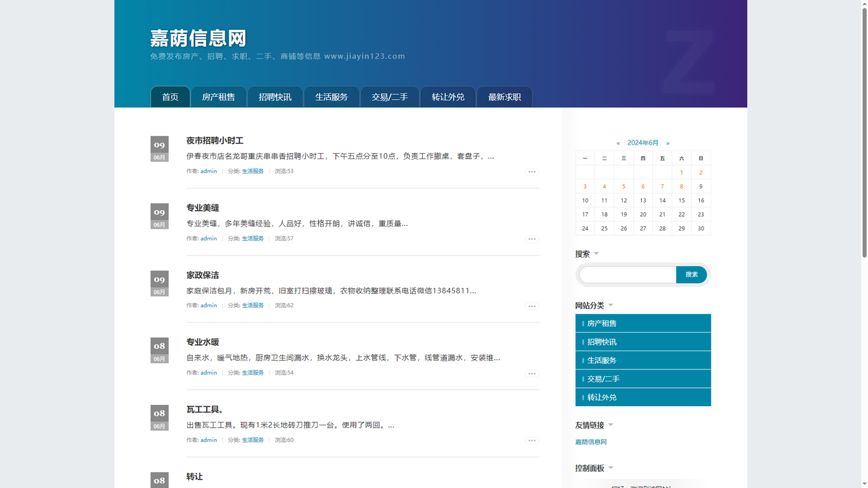Open the 招聘快讯 navigation tab

[x=275, y=97]
